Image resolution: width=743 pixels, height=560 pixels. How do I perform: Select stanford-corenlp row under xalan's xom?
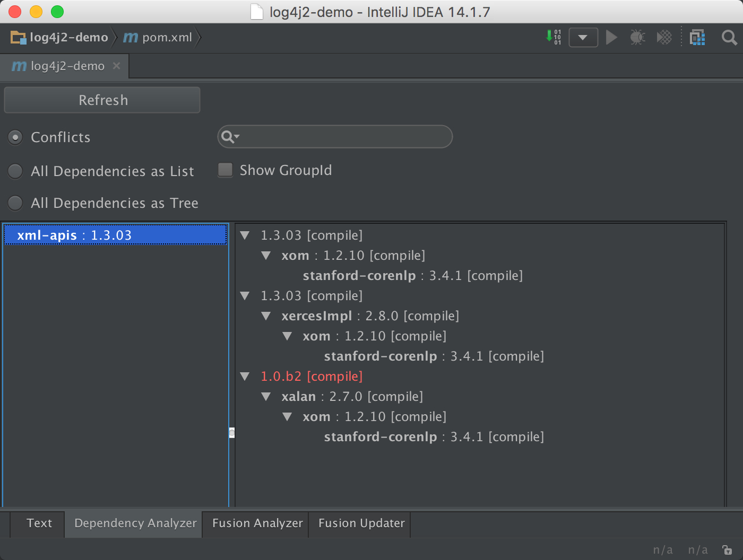434,437
